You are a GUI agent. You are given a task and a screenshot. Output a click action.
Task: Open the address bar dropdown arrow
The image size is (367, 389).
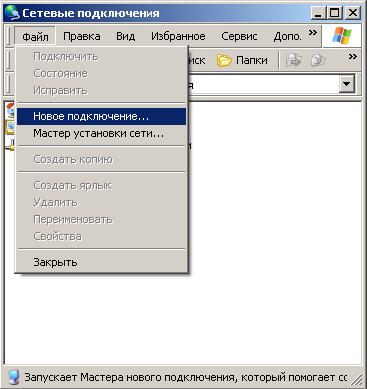pyautogui.click(x=347, y=84)
